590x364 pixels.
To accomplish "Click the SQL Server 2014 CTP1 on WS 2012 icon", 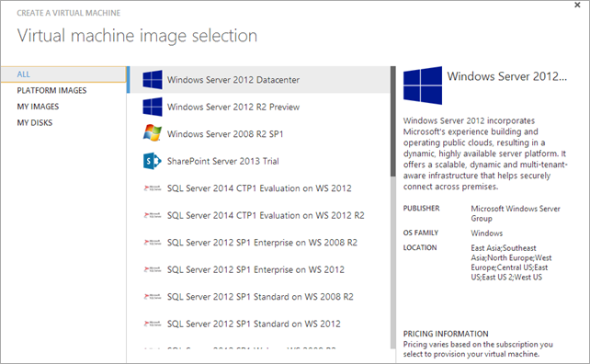I will [x=153, y=188].
